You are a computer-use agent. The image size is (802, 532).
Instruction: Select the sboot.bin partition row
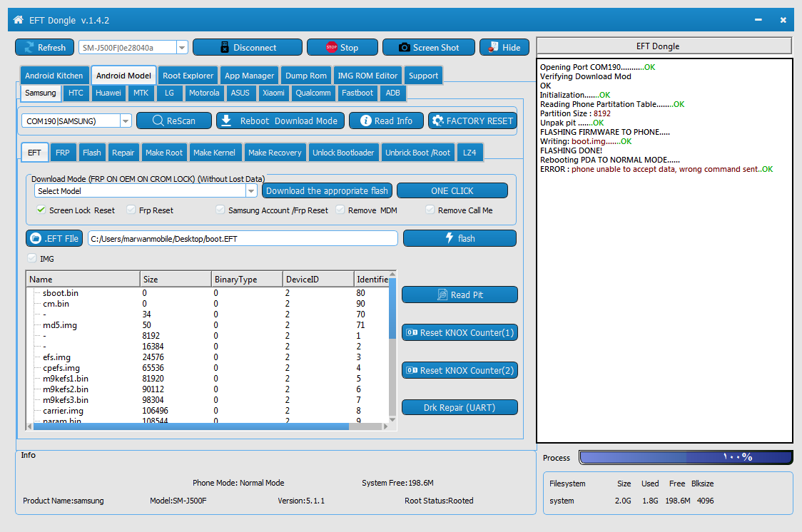coord(207,293)
